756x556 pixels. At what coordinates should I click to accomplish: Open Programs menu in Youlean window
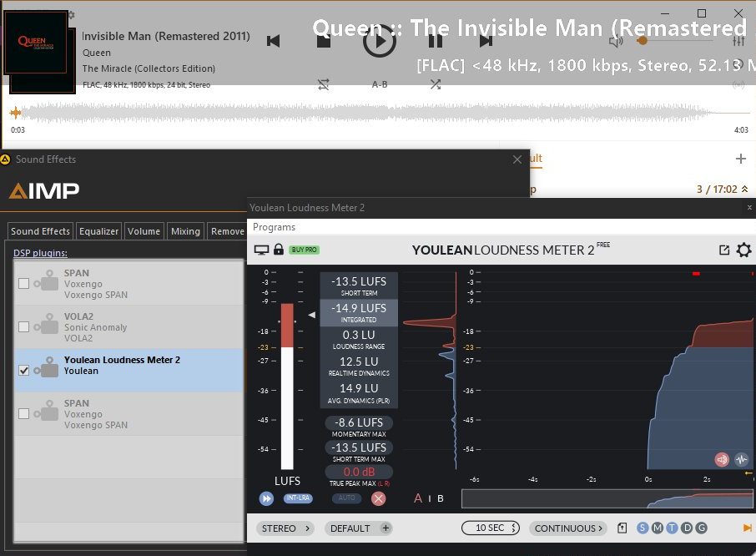274,226
